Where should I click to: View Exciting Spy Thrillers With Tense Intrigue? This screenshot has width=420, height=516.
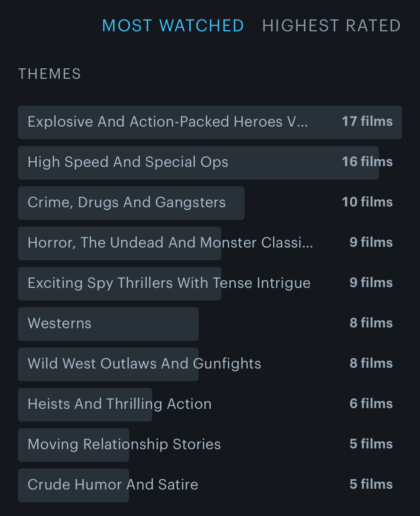169,283
